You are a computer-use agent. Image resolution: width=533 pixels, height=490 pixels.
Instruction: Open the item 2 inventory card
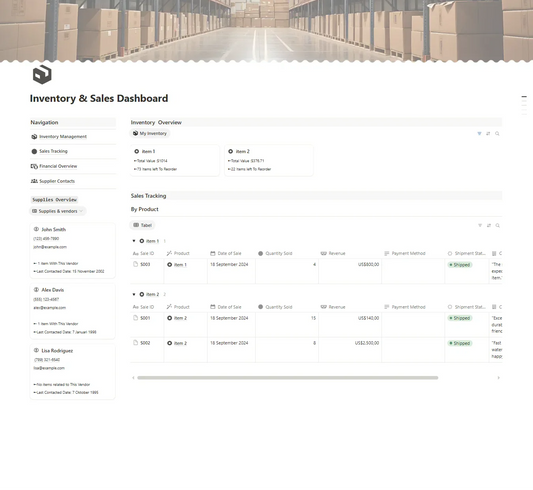click(x=269, y=160)
